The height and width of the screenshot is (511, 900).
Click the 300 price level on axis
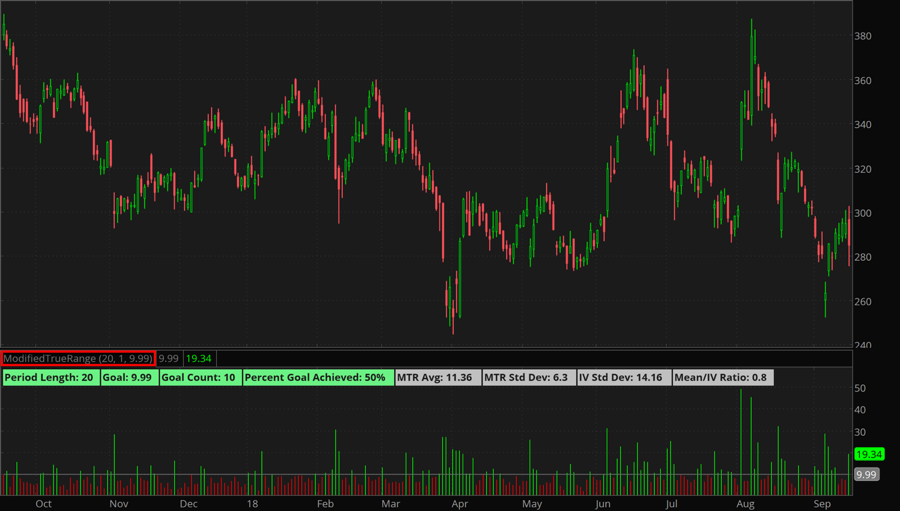coord(864,213)
